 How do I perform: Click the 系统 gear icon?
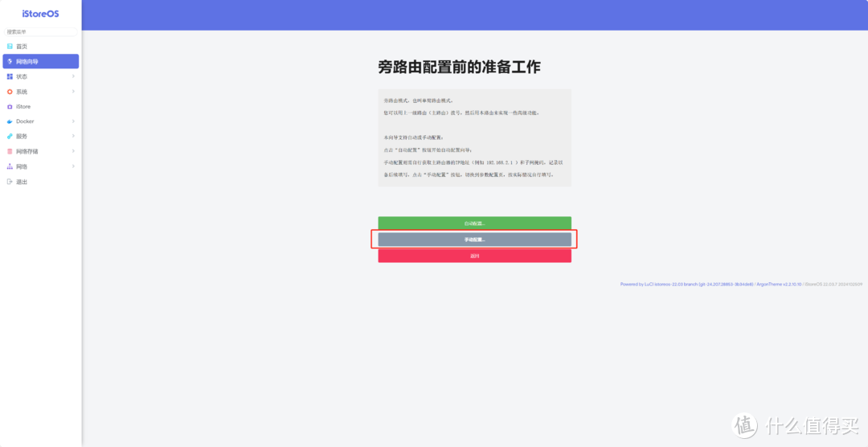click(10, 92)
